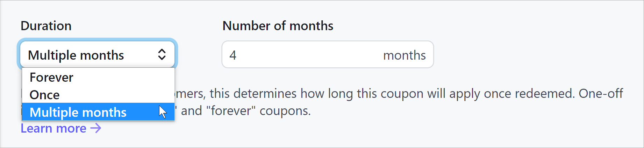The image size is (644, 148).
Task: Set coupon duration to Once
Action: (x=45, y=95)
